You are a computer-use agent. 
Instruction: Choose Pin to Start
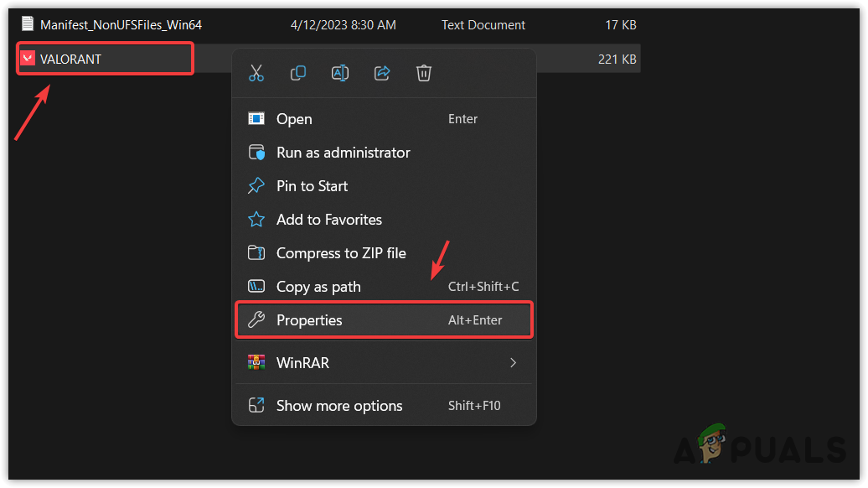tap(385, 186)
